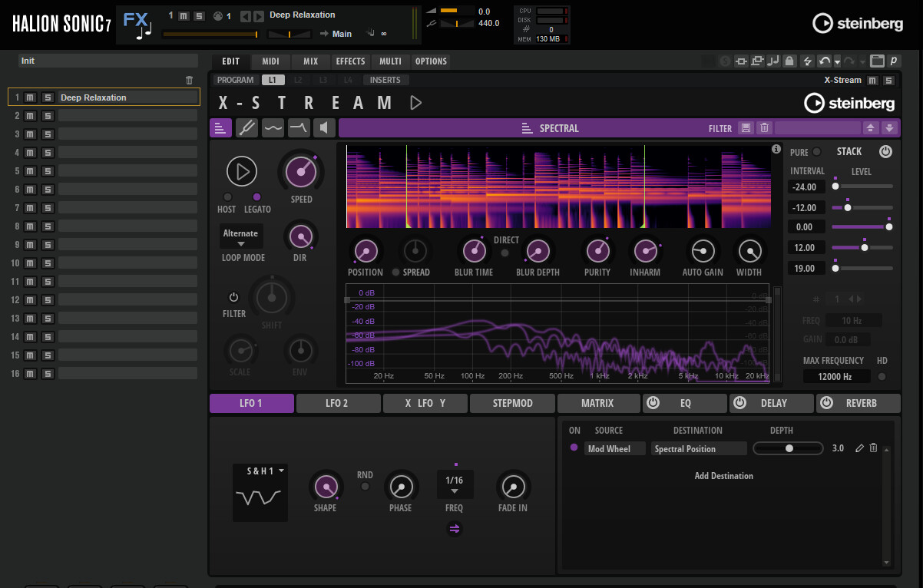The image size is (923, 588).
Task: Toggle the LEGATO option
Action: [x=257, y=197]
